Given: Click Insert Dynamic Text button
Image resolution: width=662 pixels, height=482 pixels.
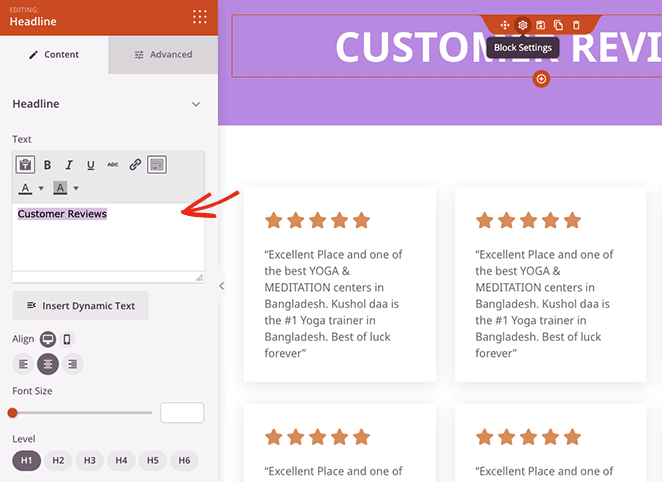Looking at the screenshot, I should coord(81,305).
